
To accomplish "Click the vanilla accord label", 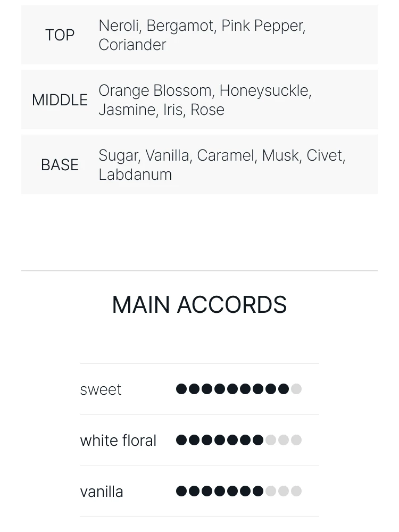I will (102, 492).
